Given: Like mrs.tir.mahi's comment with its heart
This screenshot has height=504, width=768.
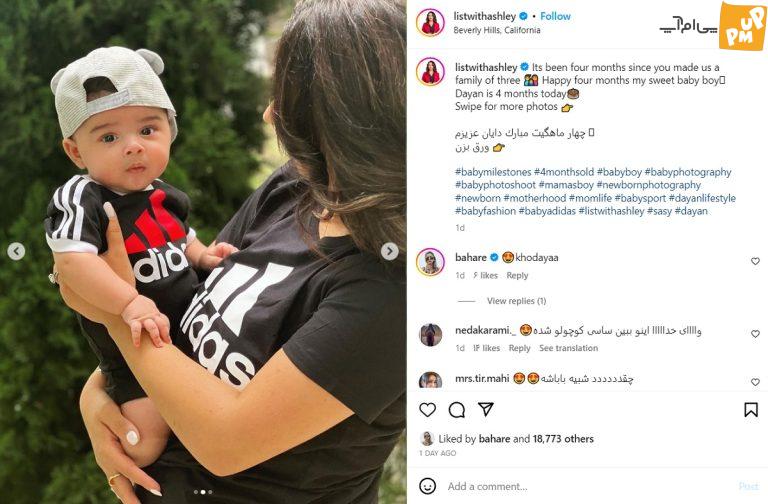Looking at the screenshot, I should (755, 382).
